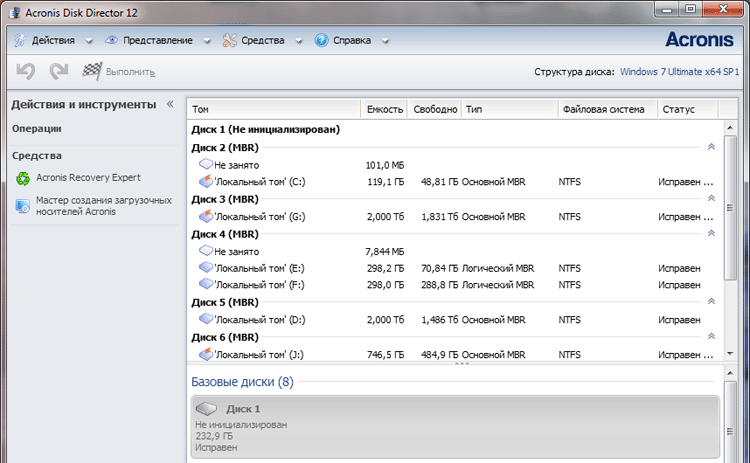The image size is (750, 463).
Task: Expand dropdown arrow next to Средства
Action: coord(298,41)
